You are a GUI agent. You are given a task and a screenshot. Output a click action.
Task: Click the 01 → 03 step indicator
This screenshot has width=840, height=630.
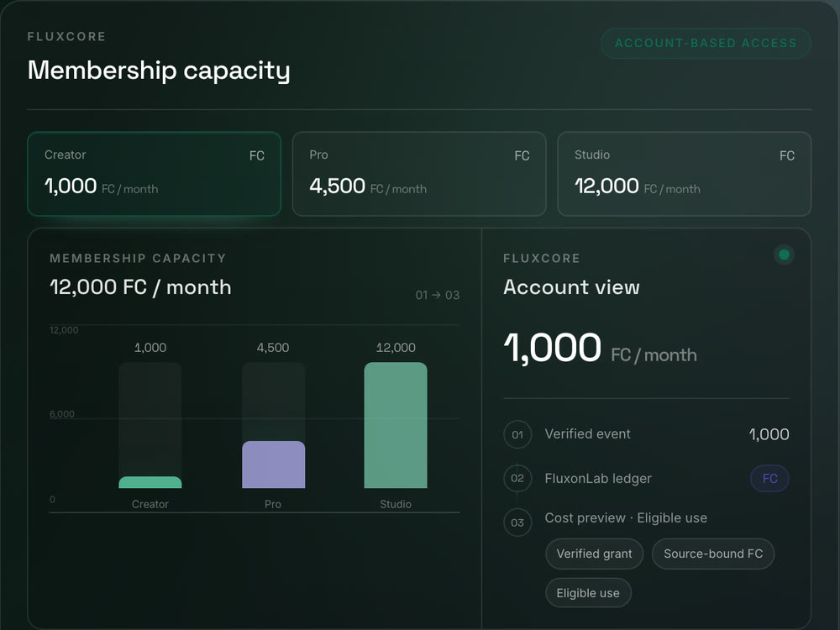coord(438,295)
